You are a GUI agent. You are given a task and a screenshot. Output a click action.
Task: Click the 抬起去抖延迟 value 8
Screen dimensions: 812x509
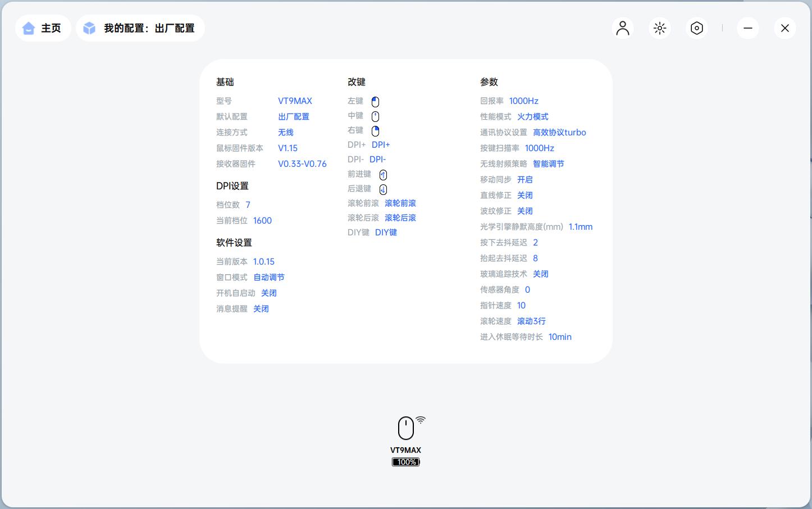(535, 258)
